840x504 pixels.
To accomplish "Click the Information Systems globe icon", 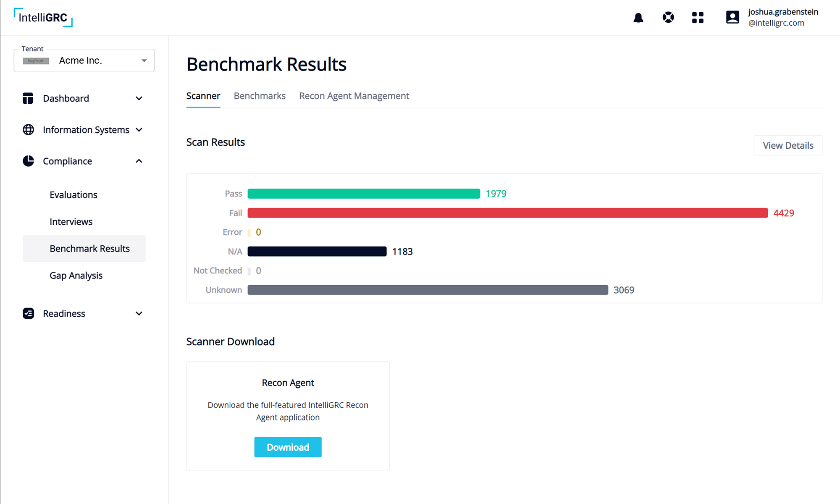I will tap(28, 129).
